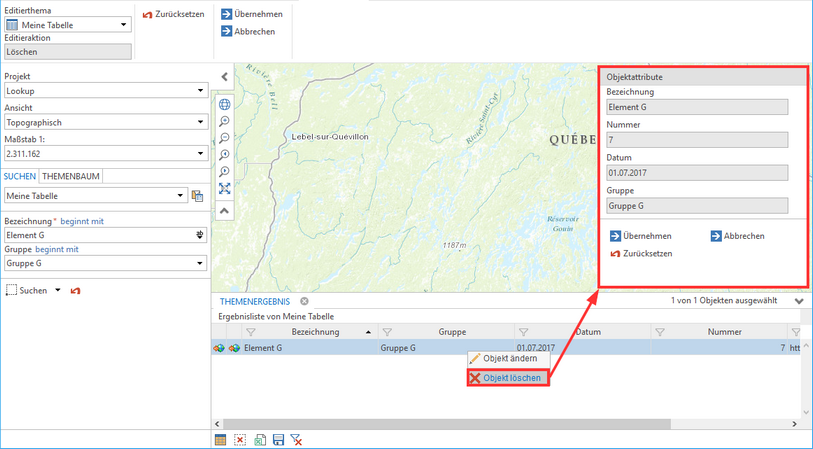Image resolution: width=813 pixels, height=449 pixels.
Task: Click the red reset arrow beside Suchen
Action: point(75,290)
